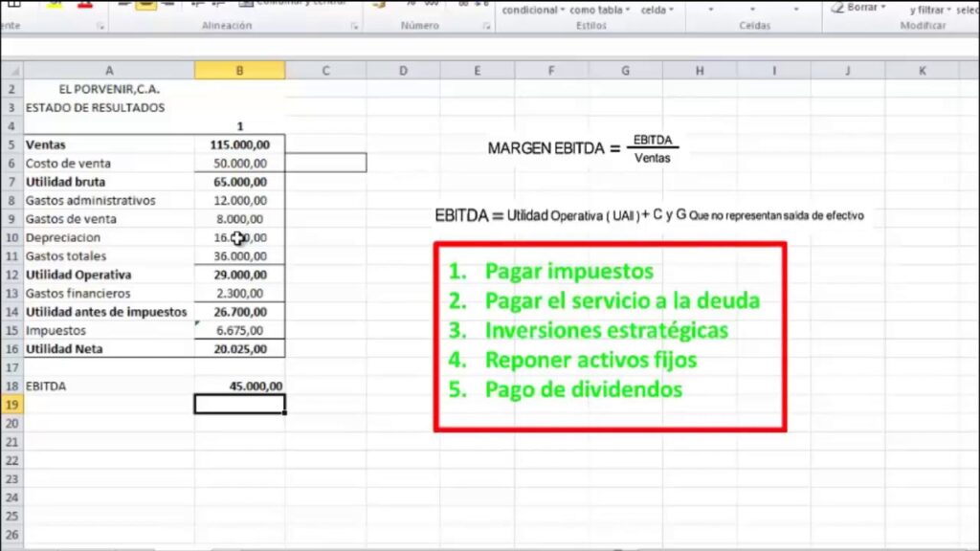The height and width of the screenshot is (551, 980).
Task: Select the highlighted center alignment icon
Action: [x=146, y=5]
